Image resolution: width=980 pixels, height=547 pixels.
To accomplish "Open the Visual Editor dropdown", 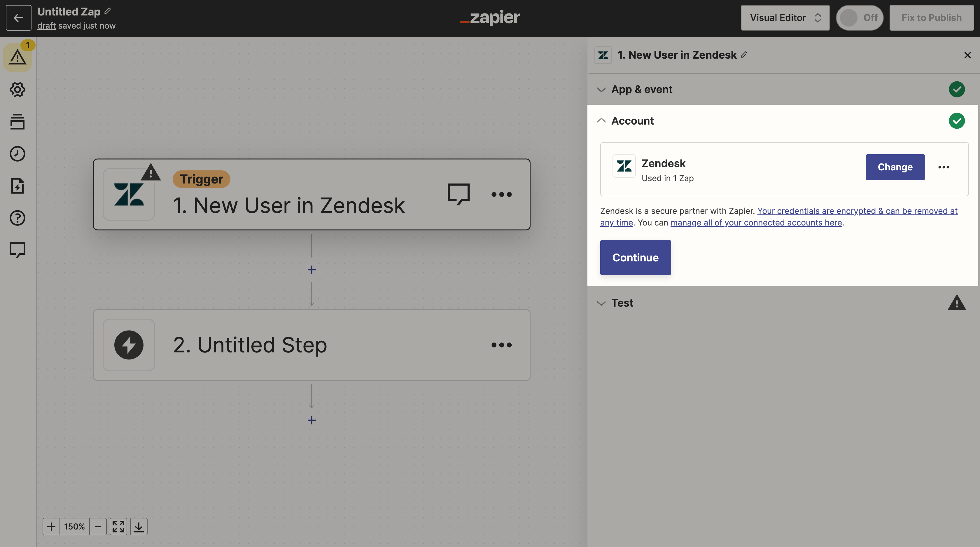I will pyautogui.click(x=785, y=18).
